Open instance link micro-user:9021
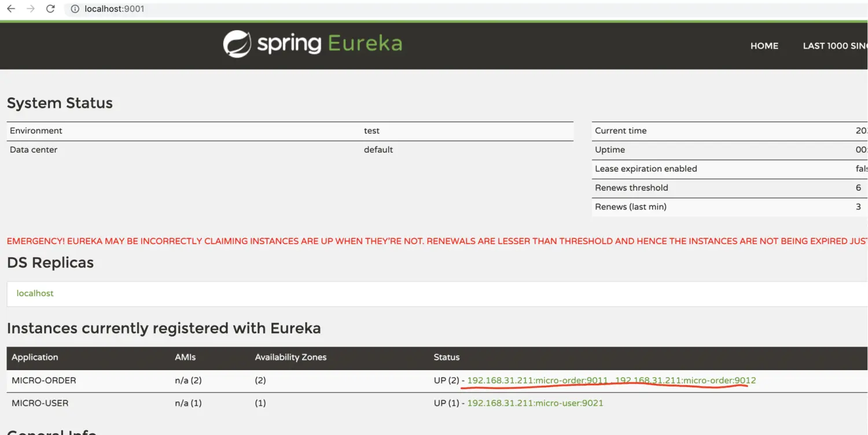This screenshot has width=868, height=435. pos(535,403)
